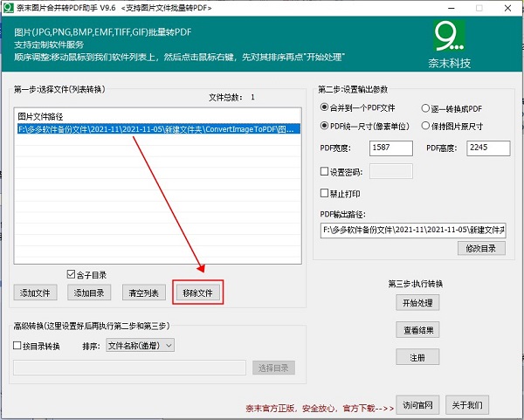Screen dimensions: 524x420
Task: Open 查看结果 to view output
Action: [417, 330]
